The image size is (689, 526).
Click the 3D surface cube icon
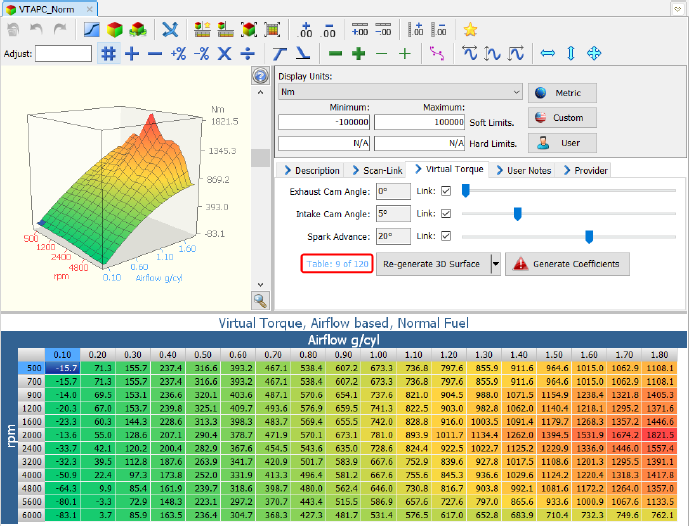(116, 29)
